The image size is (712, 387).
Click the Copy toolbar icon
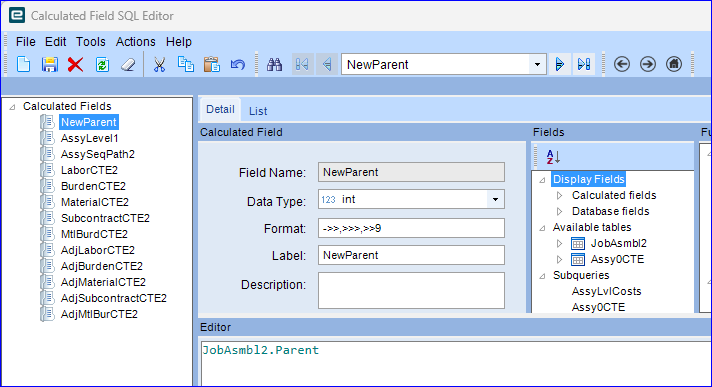pyautogui.click(x=185, y=64)
